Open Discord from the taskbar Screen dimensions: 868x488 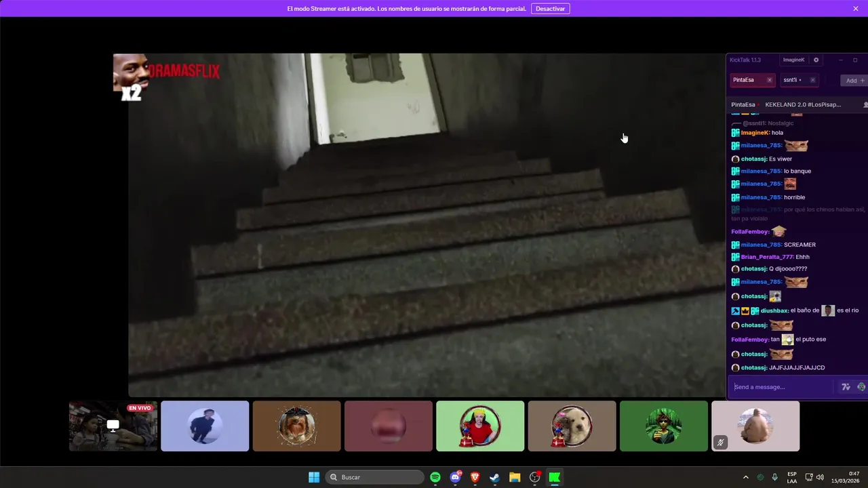pyautogui.click(x=455, y=477)
